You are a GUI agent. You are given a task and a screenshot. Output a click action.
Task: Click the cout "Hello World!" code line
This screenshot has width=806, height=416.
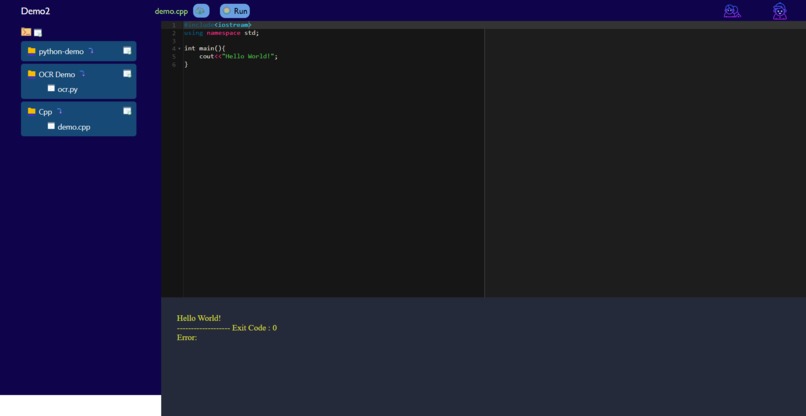point(239,56)
